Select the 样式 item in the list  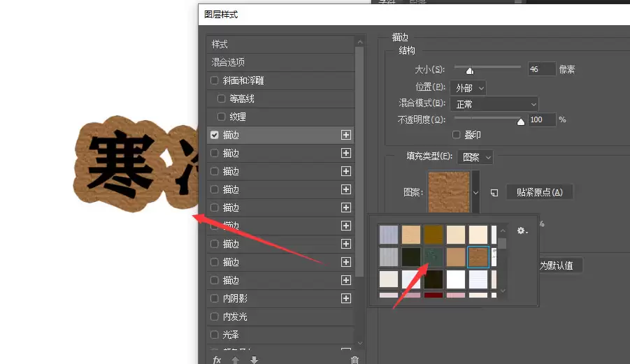click(x=280, y=44)
